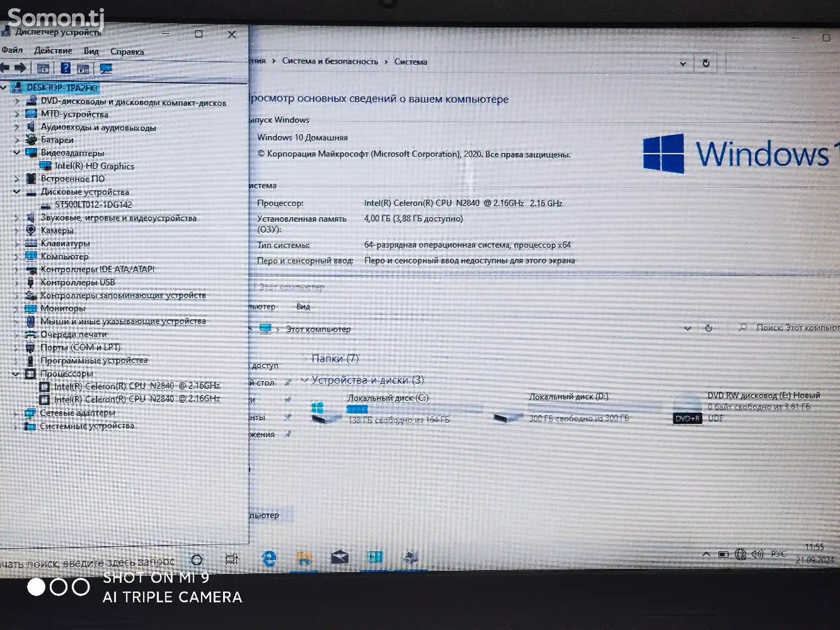This screenshot has width=840, height=630.
Task: Select DVD RW дисковод (E:) Новый
Action: [x=747, y=408]
